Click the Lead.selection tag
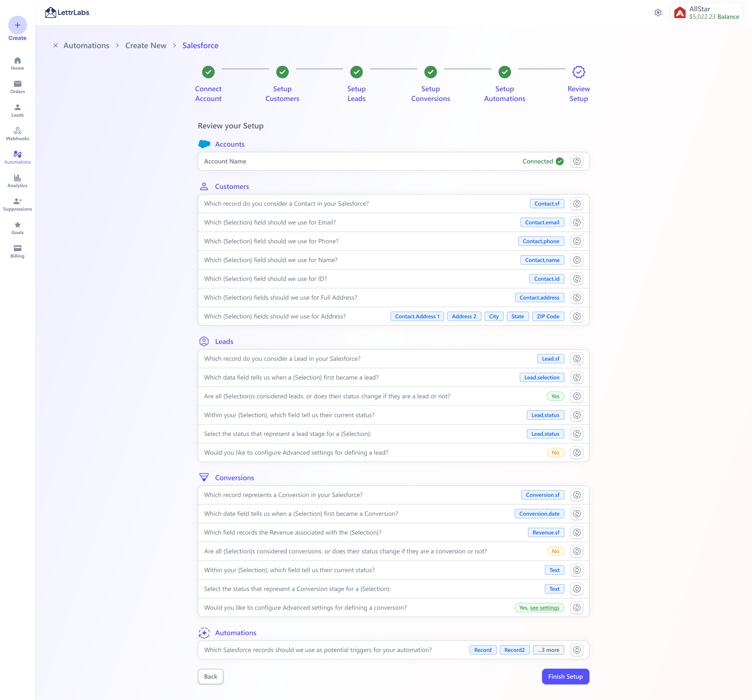 [x=542, y=377]
